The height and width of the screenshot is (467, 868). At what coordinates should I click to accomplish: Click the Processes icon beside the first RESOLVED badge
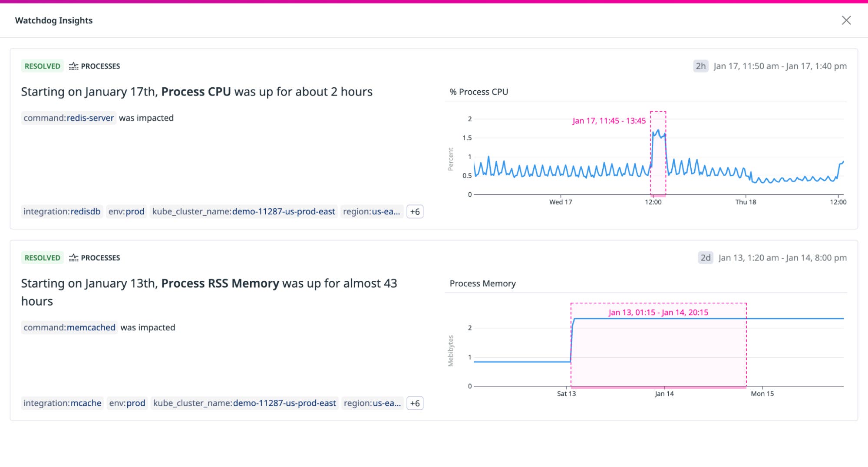pos(74,66)
